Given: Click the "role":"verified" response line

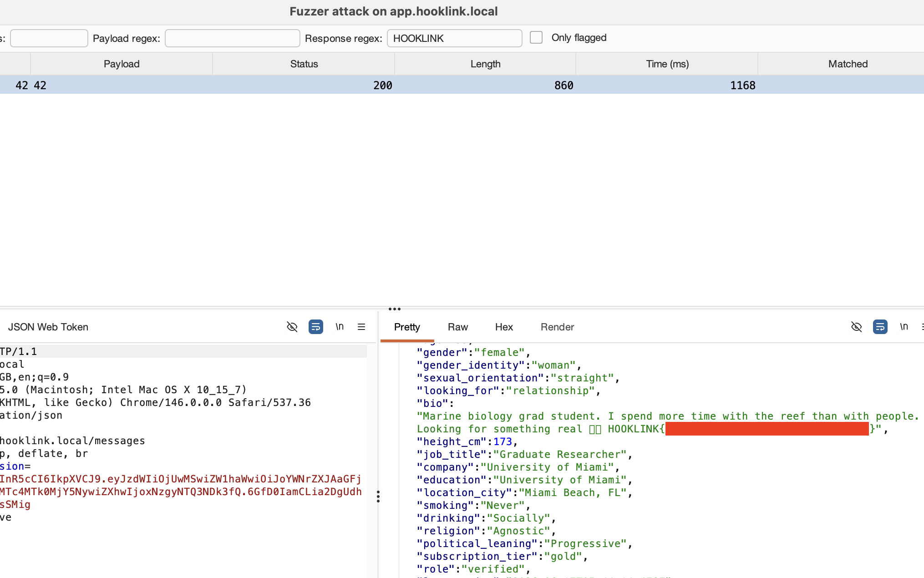Looking at the screenshot, I should coord(474,569).
